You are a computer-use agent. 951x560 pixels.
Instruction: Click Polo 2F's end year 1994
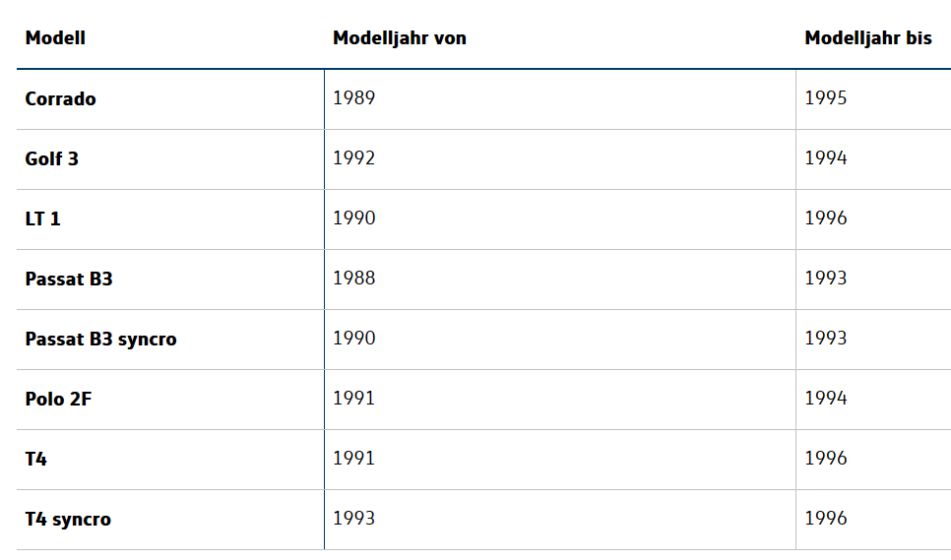pyautogui.click(x=825, y=399)
